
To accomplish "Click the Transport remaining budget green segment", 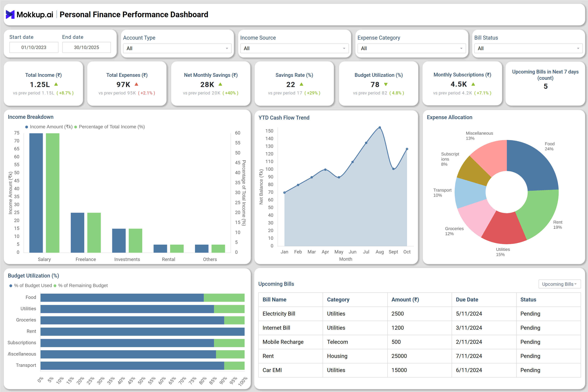I will 234,366.
